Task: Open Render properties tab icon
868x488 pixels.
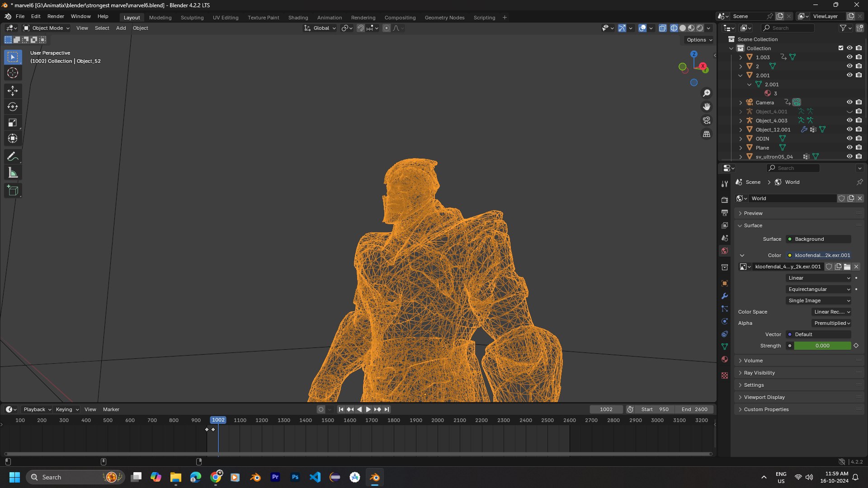Action: tap(725, 200)
